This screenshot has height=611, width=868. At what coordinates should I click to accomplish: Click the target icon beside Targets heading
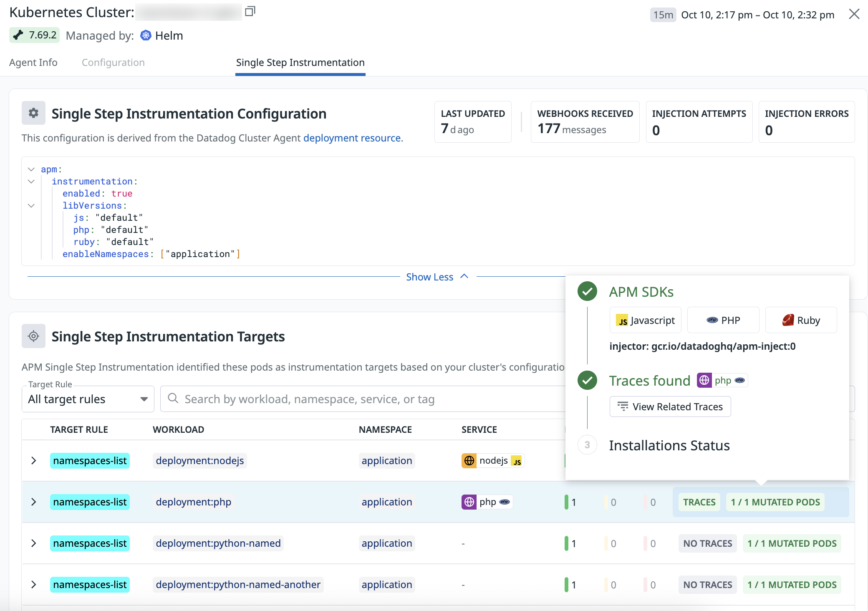(33, 336)
